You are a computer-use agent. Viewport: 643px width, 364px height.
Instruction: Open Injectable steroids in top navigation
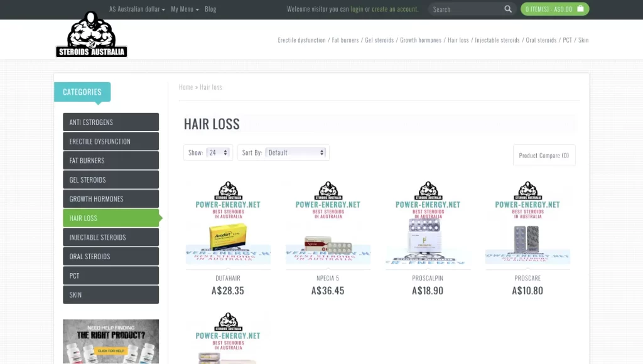pos(497,40)
